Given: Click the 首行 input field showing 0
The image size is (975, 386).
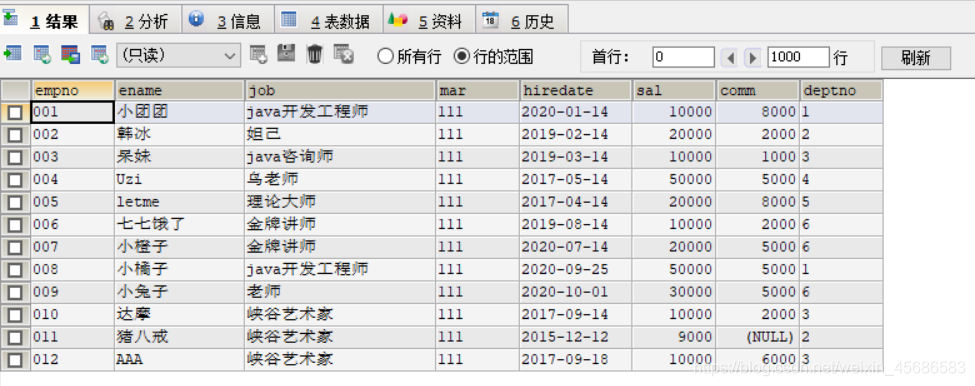Looking at the screenshot, I should coord(683,58).
